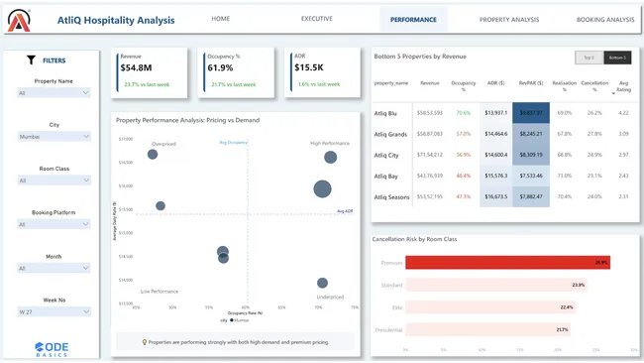The image size is (644, 363).
Task: Click the lightbulb insight icon
Action: click(x=145, y=342)
